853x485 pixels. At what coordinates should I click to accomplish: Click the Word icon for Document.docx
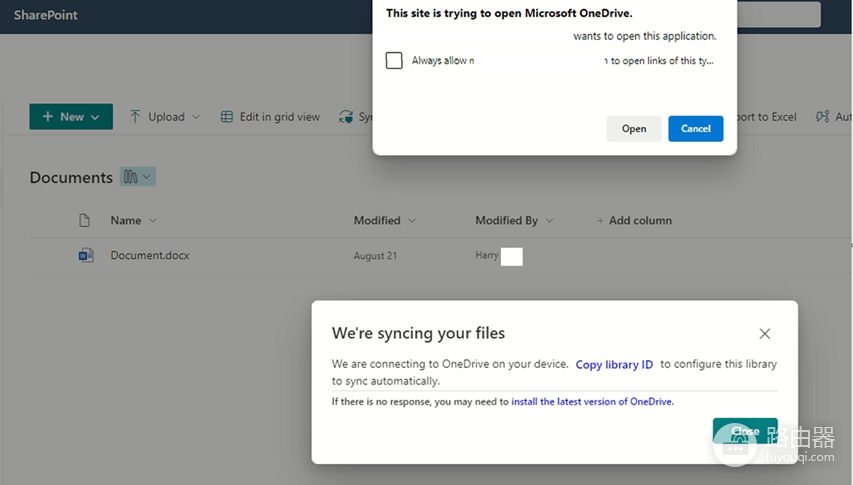pyautogui.click(x=86, y=255)
